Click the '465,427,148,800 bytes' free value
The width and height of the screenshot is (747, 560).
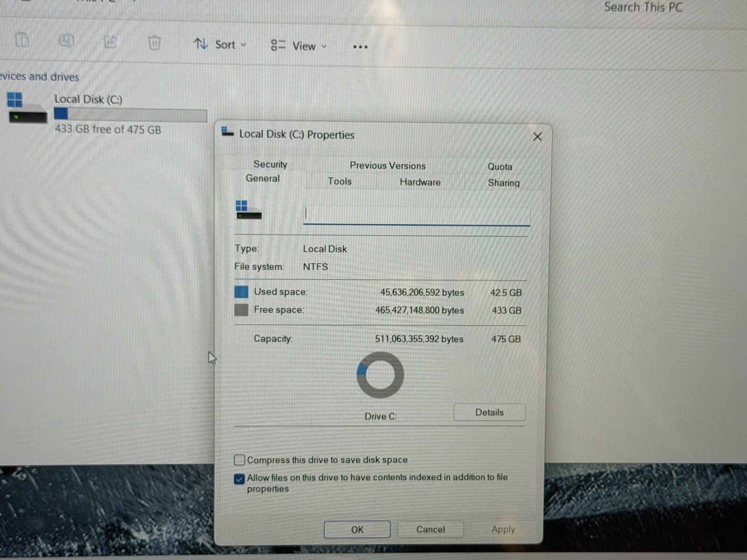(x=419, y=310)
